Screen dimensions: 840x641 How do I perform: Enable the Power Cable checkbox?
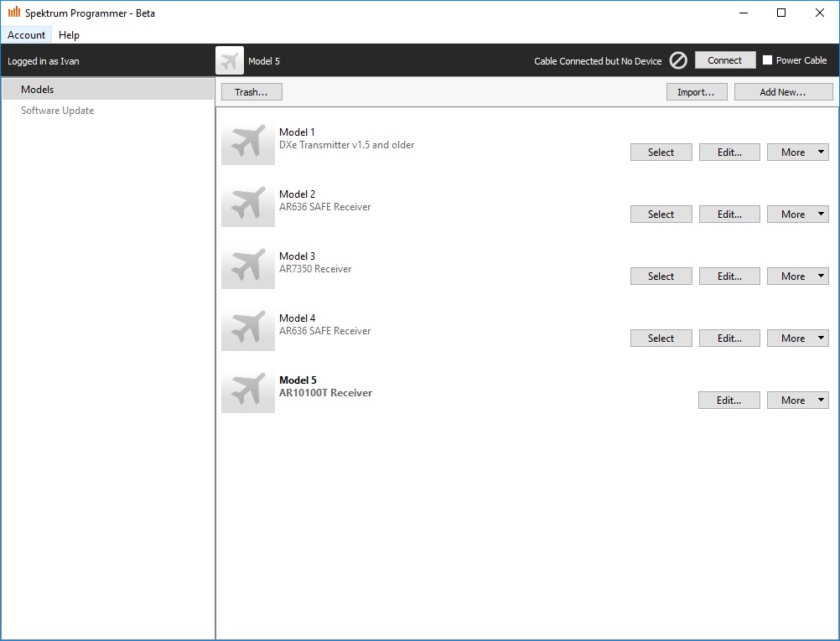coord(767,60)
